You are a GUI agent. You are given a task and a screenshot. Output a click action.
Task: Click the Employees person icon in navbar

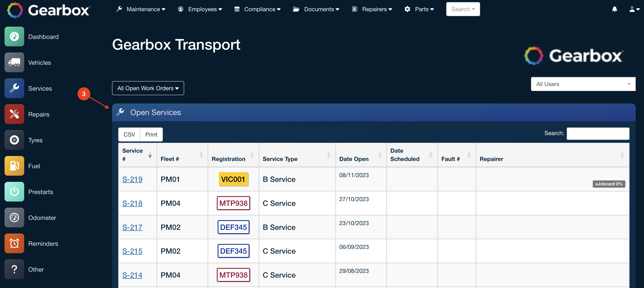(x=180, y=9)
